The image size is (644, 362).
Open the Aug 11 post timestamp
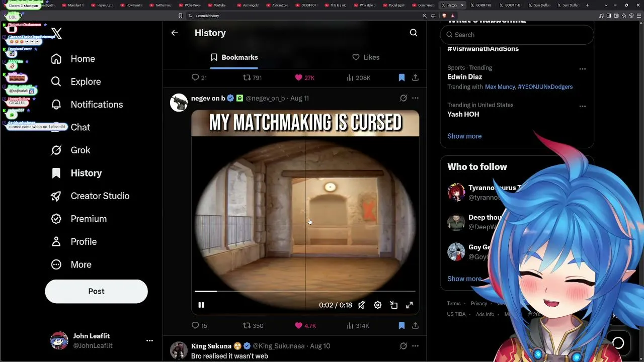[299, 99]
